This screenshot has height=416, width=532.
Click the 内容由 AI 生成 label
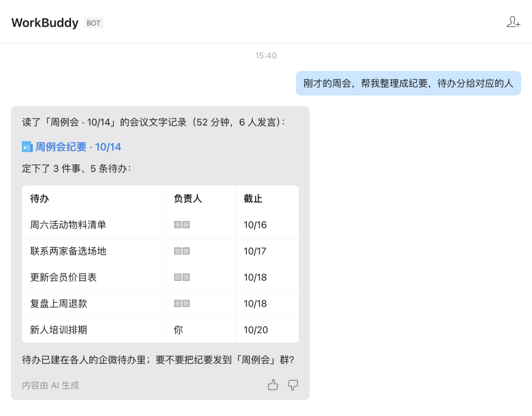click(51, 385)
